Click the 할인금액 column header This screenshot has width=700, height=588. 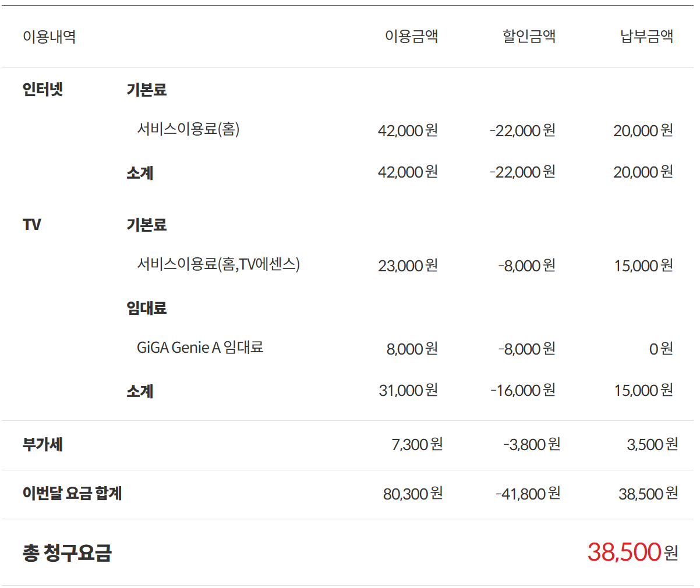(529, 37)
